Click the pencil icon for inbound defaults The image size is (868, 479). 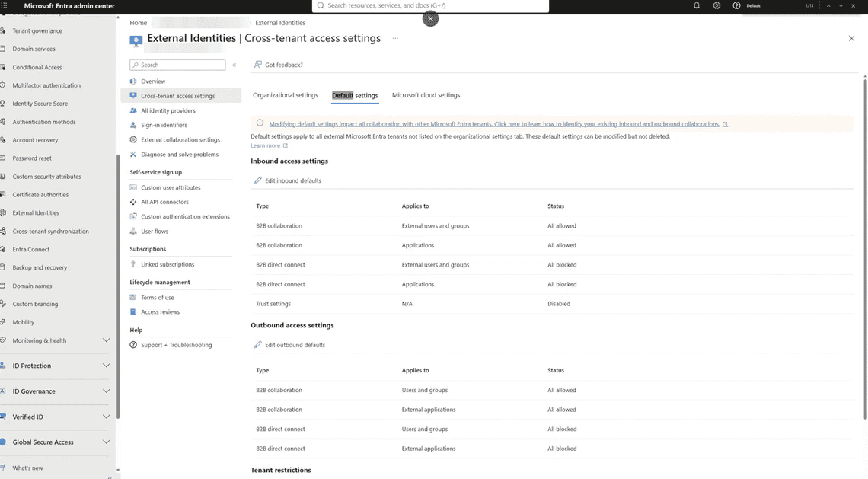click(258, 180)
